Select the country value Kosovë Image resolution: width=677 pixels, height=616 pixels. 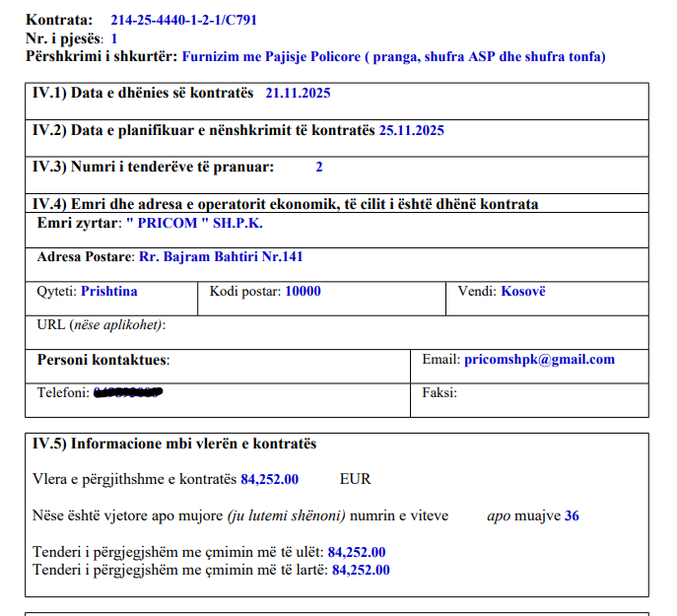pos(522,292)
